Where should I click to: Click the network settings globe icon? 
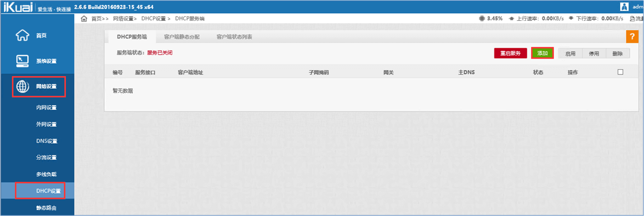(x=22, y=86)
